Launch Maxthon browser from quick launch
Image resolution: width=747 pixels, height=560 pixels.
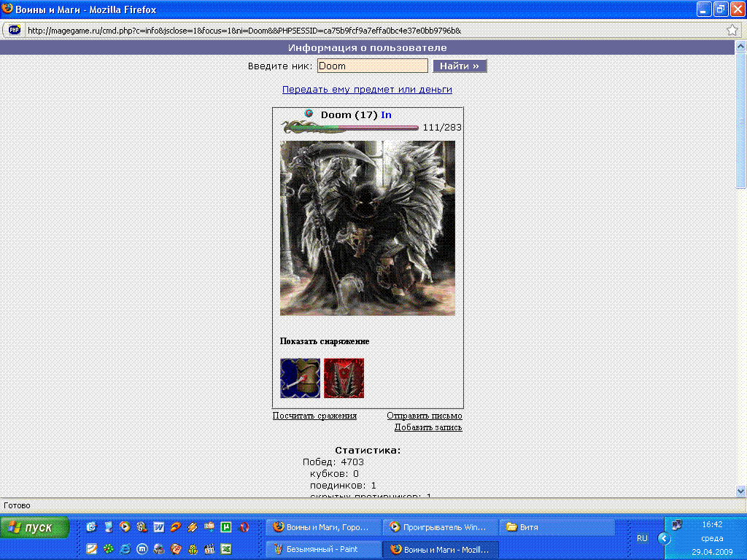point(142,549)
